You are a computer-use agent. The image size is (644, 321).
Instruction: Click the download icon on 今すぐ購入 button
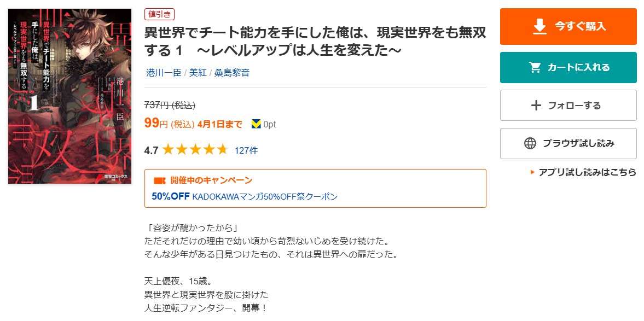point(541,26)
